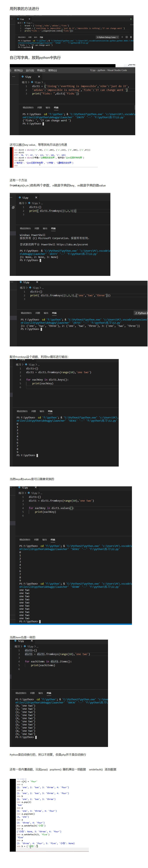Click the heading text '用列表的方法进行'
This screenshot has width=148, height=868.
(x=24, y=8)
